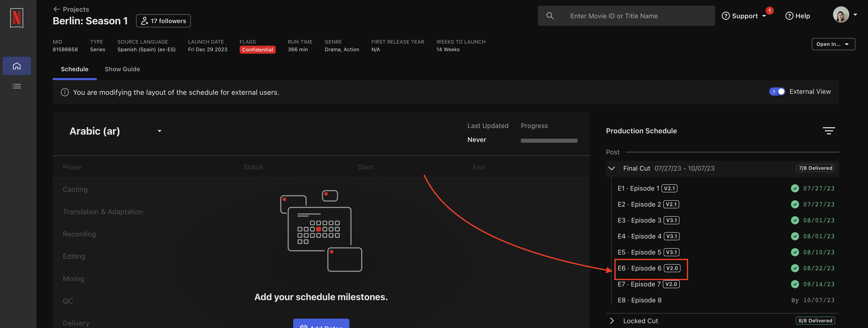Click the search magnifier icon
Image resolution: width=868 pixels, height=328 pixels.
coord(550,16)
